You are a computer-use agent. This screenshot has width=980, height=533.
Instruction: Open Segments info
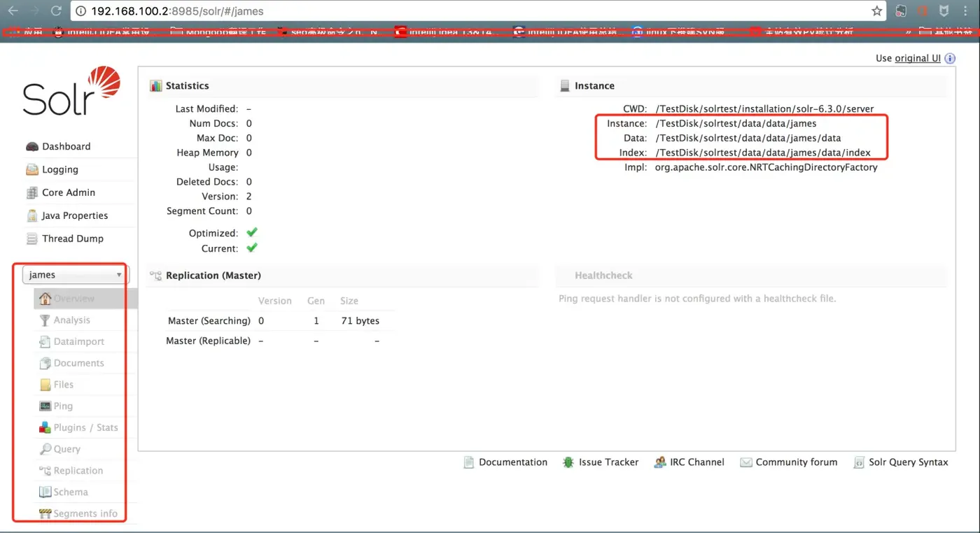coord(85,513)
